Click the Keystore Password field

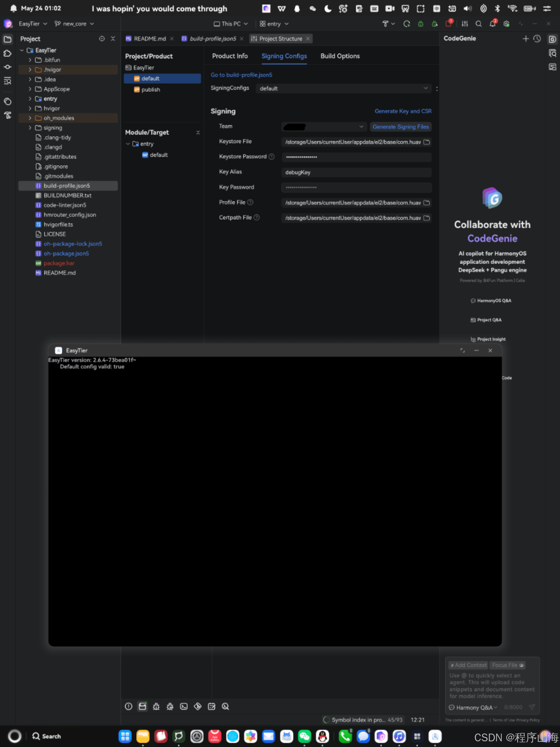click(356, 157)
